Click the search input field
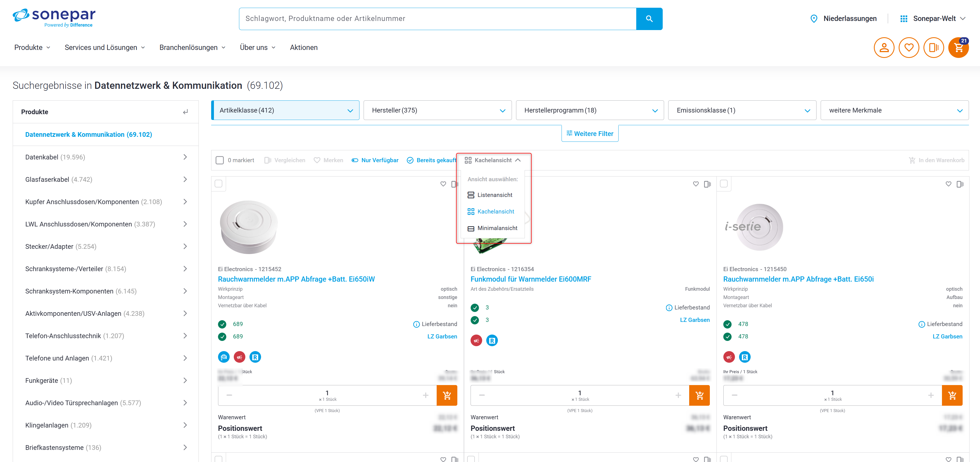 (x=437, y=19)
